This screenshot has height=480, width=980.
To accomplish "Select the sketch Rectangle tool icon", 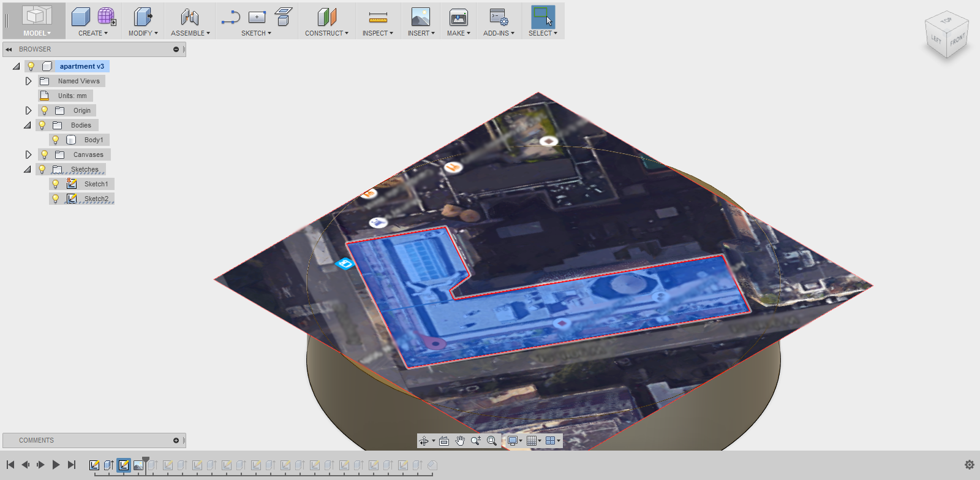I will pyautogui.click(x=257, y=17).
